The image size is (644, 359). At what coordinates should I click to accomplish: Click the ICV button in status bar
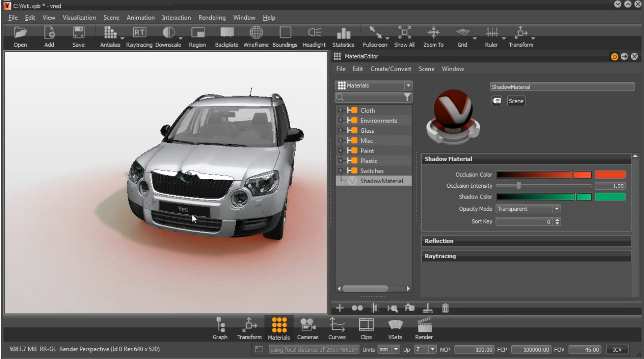tap(617, 350)
